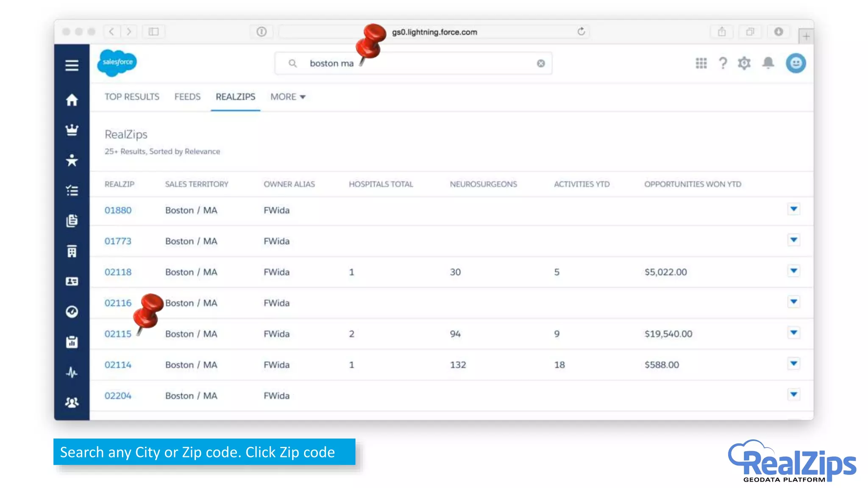Open the setup gear menu

pos(744,64)
